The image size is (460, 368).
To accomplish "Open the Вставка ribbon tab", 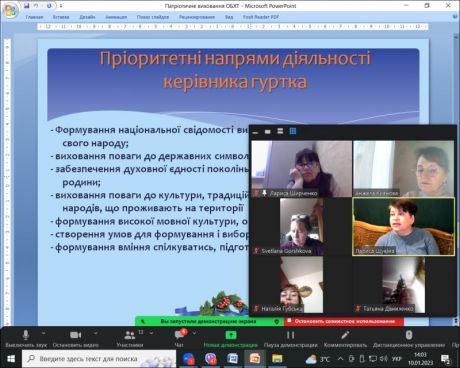I will point(61,17).
